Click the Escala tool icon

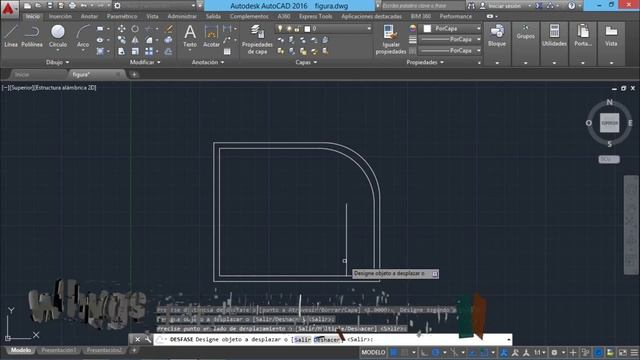pos(135,51)
